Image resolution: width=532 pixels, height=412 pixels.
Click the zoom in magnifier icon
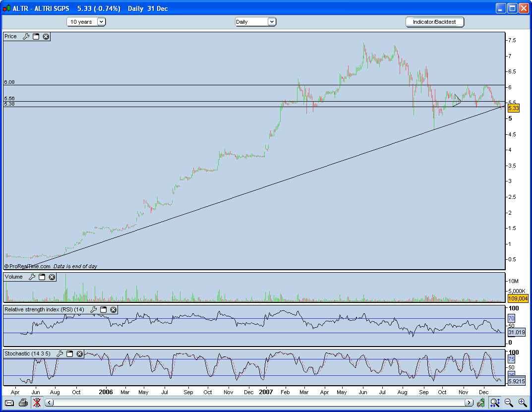coord(523,403)
